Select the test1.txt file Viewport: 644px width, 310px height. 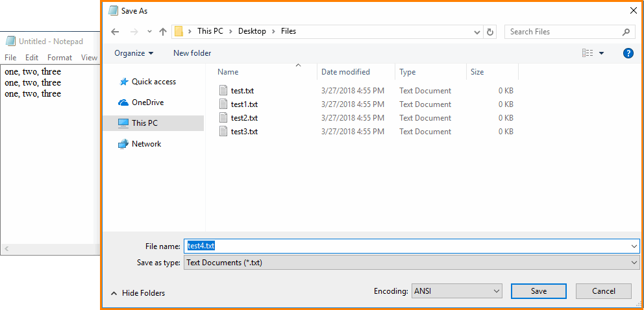pos(244,104)
